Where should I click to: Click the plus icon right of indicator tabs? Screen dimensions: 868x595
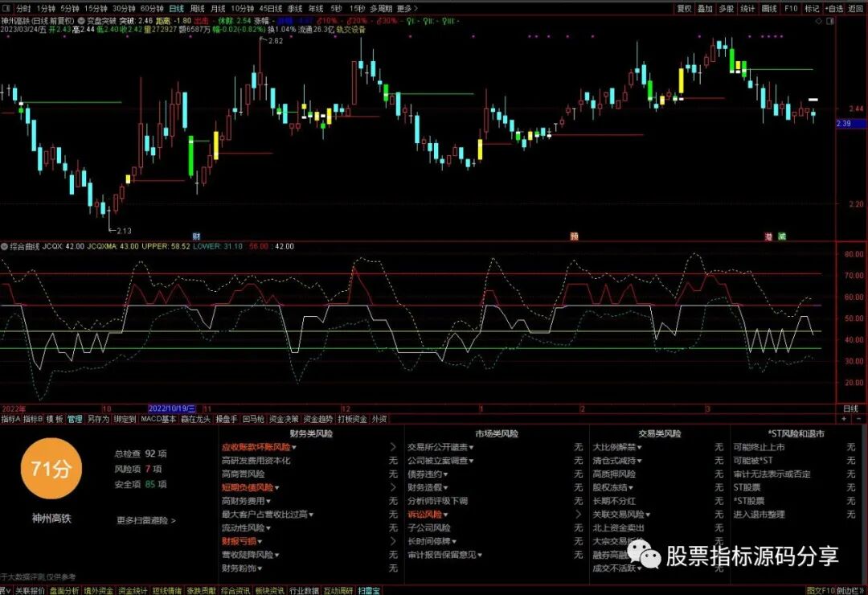tap(844, 420)
